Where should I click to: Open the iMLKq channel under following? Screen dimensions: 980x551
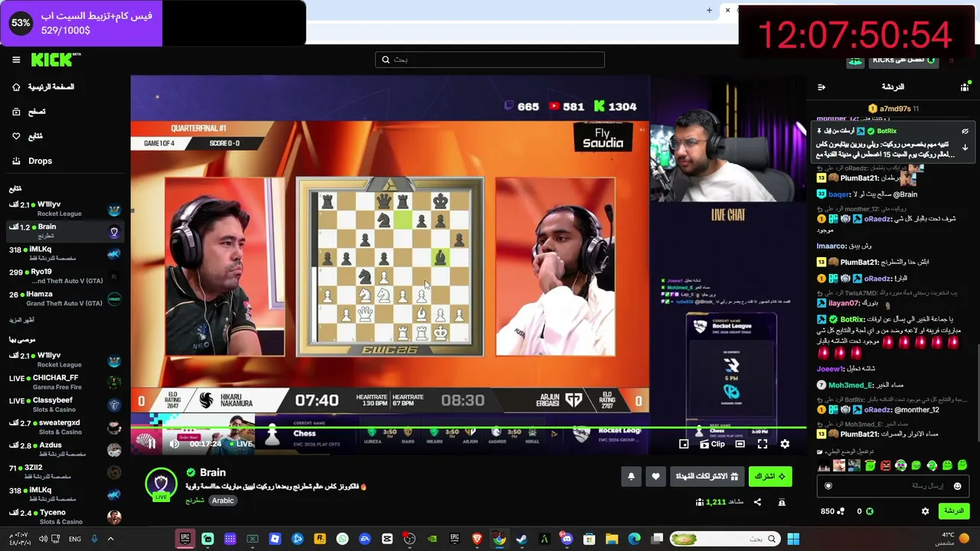(65, 254)
